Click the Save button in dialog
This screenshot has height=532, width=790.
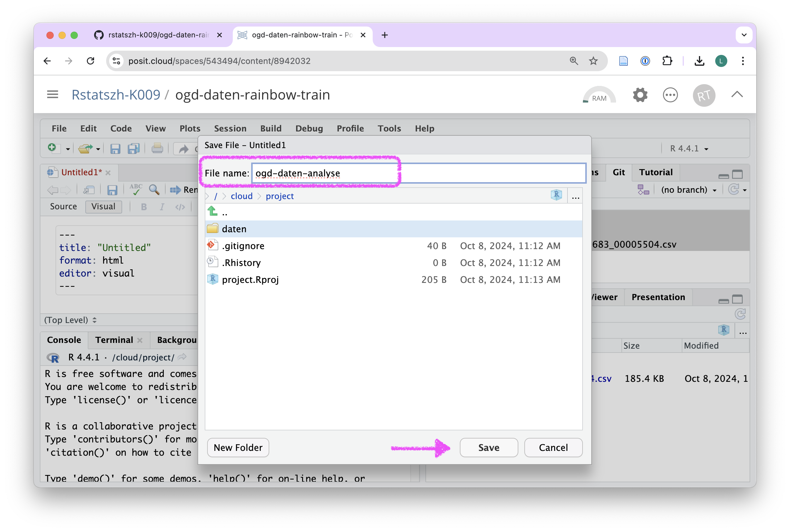click(488, 448)
